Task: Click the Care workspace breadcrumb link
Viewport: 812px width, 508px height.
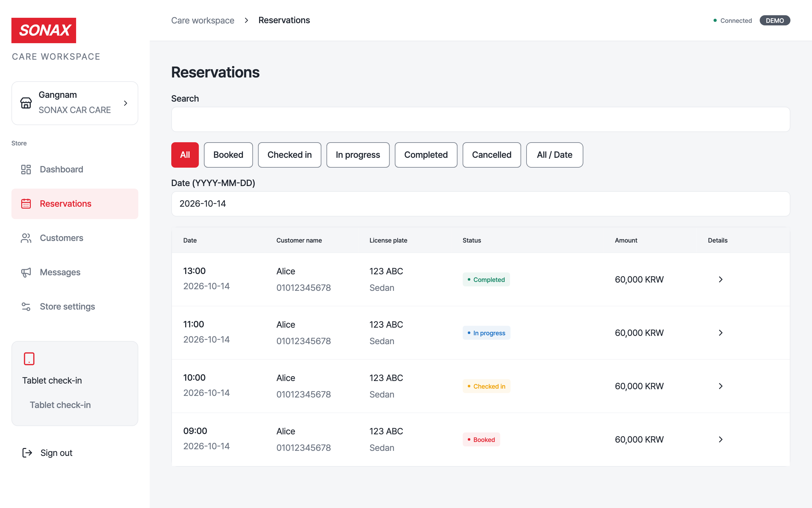Action: pyautogui.click(x=203, y=21)
